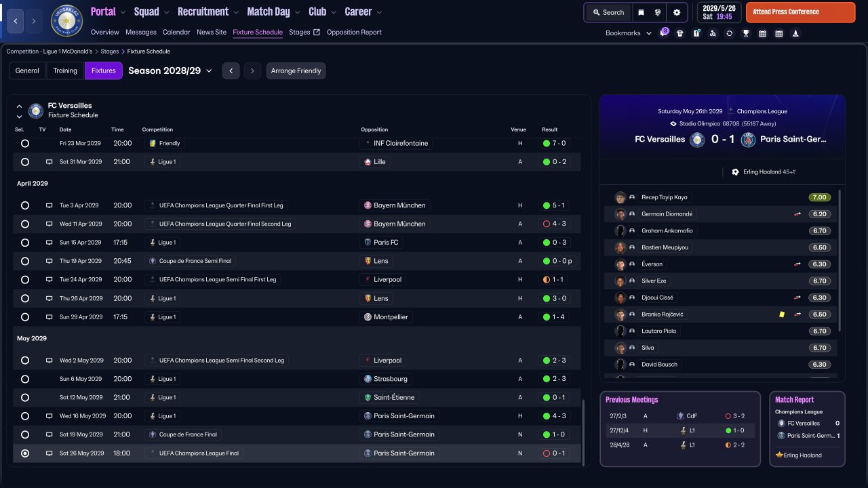Click the Search field
868x488 pixels.
coord(608,12)
